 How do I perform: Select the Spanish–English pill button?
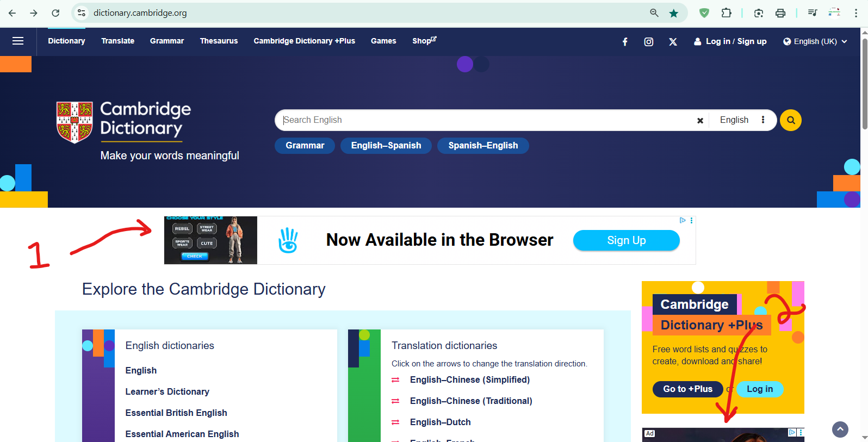[483, 146]
